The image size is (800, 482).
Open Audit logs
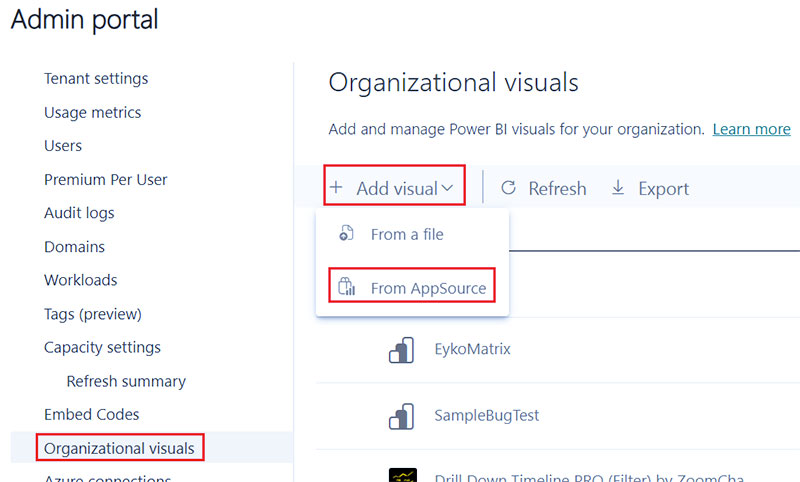[79, 213]
